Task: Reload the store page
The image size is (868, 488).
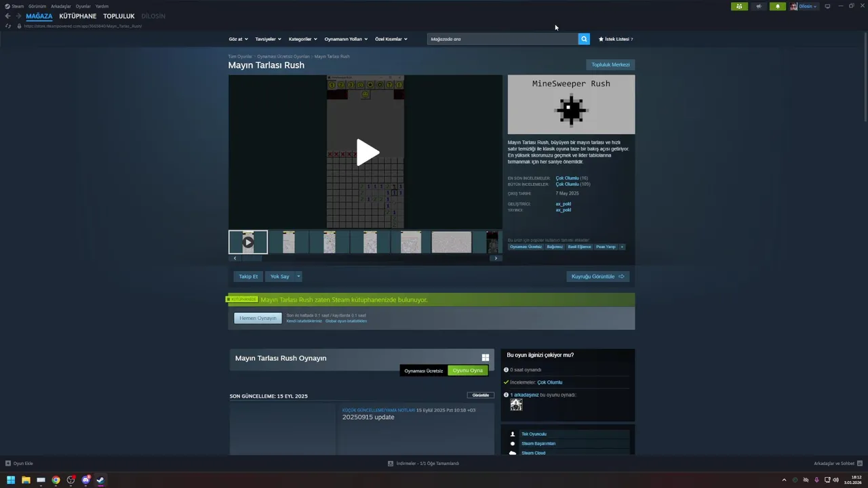Action: [8, 26]
